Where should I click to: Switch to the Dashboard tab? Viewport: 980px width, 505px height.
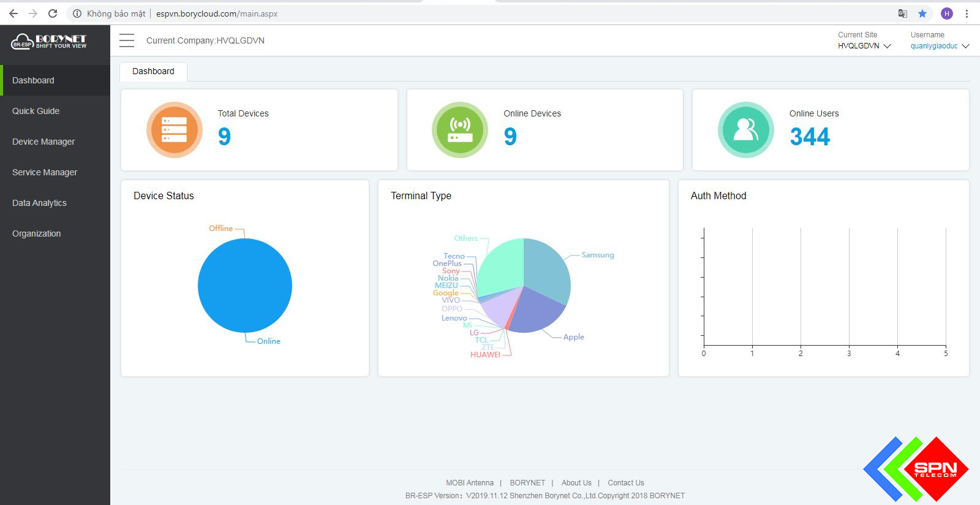point(153,71)
